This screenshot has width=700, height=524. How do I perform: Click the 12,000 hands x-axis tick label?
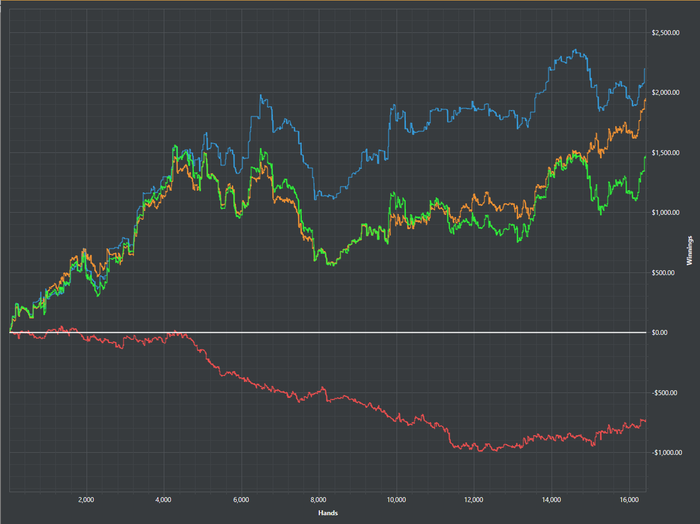point(474,499)
